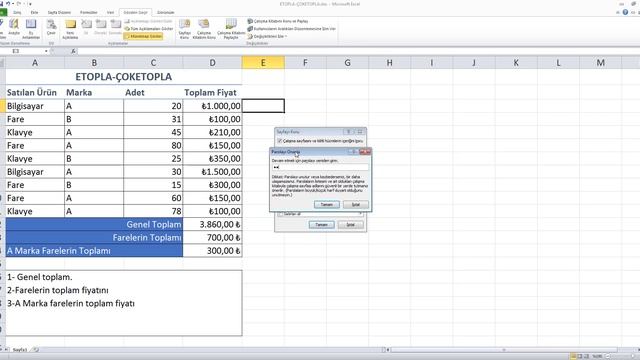Image resolution: width=640 pixels, height=360 pixels.
Task: Click Açıklamayı Göster/Gizle in the ribbon
Action: [149, 21]
